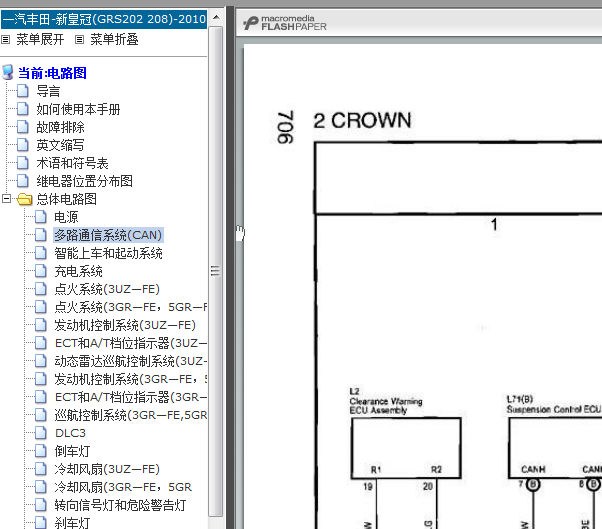The image size is (602, 529).
Task: Click the vertical frame divider bar
Action: (x=230, y=267)
